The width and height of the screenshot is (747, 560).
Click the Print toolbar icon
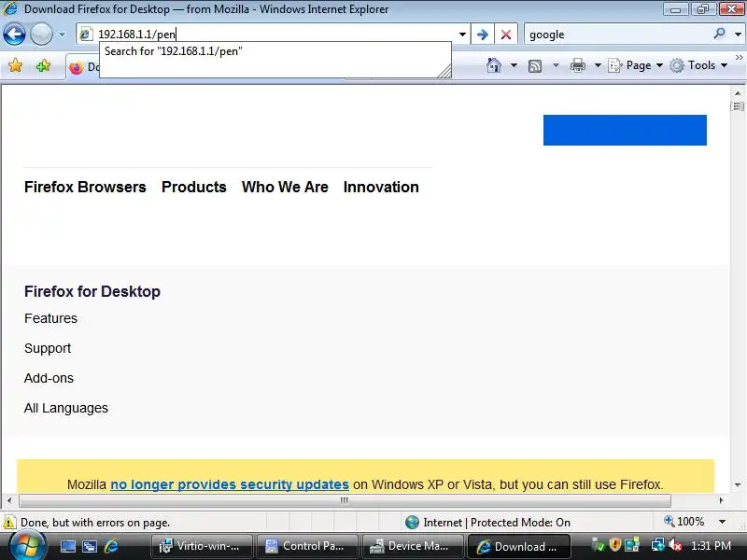click(577, 65)
